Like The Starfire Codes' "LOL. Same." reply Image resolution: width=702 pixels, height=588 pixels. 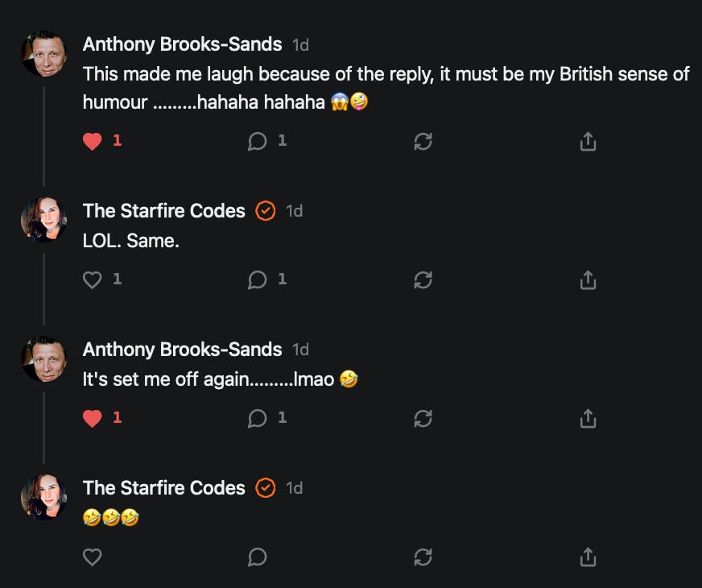click(x=93, y=280)
